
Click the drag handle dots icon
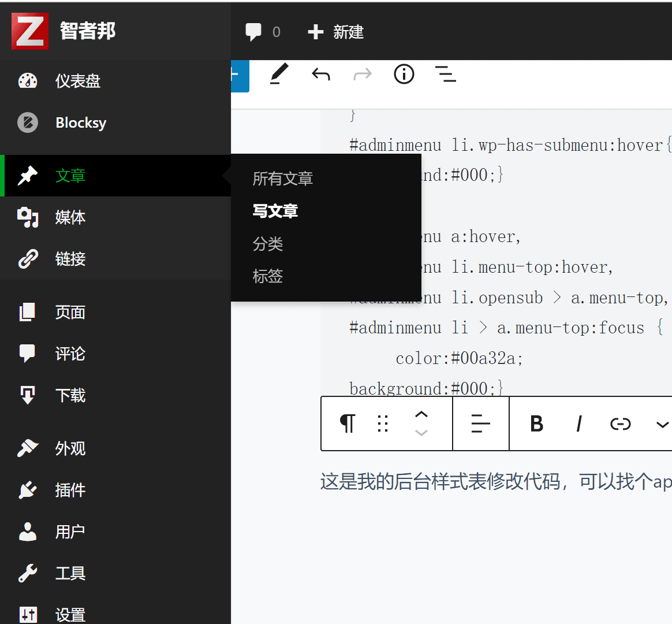(382, 424)
